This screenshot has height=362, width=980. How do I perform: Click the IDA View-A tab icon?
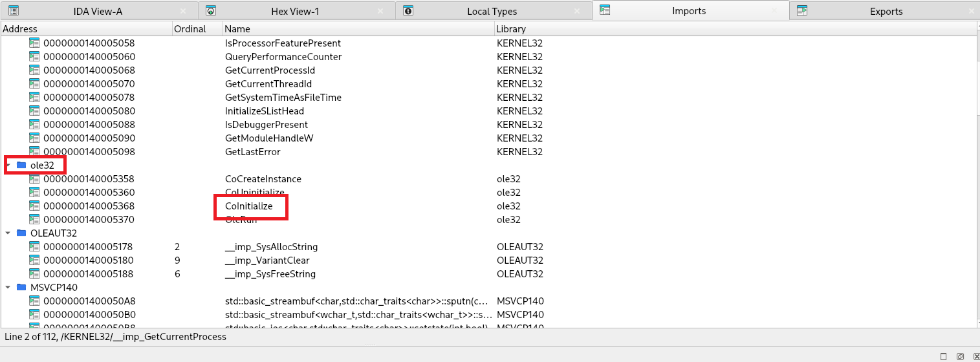coord(13,10)
